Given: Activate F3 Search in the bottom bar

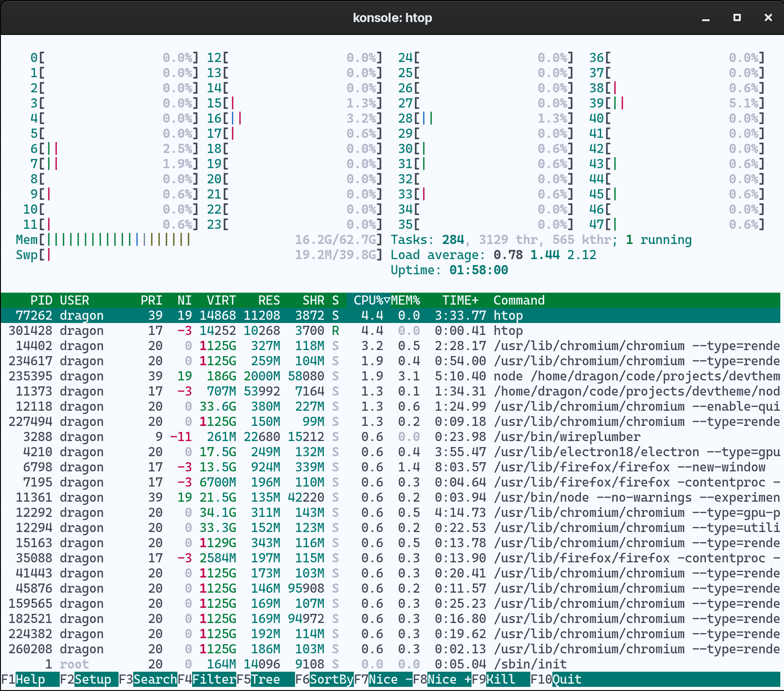Looking at the screenshot, I should click(148, 679).
